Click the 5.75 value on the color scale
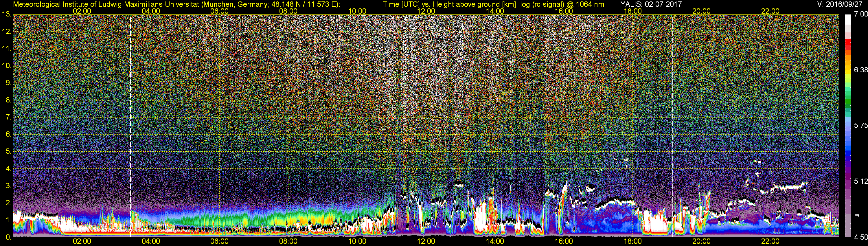 click(860, 125)
